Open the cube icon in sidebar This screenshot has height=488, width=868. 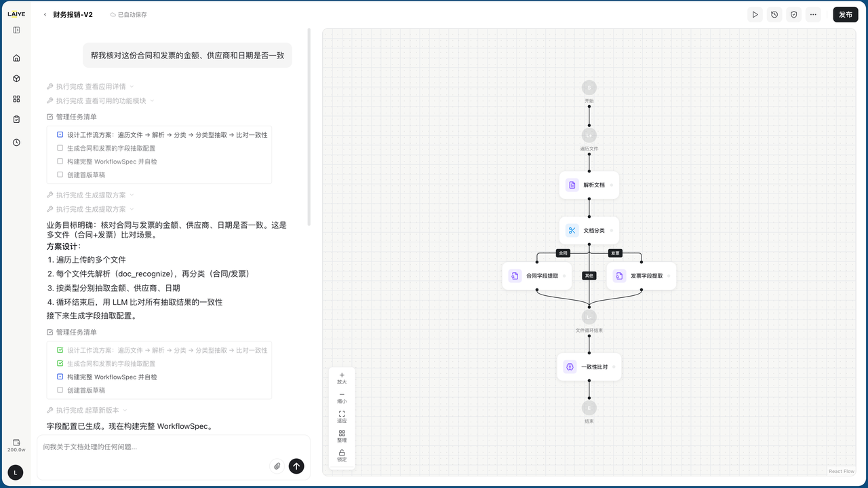pyautogui.click(x=16, y=78)
